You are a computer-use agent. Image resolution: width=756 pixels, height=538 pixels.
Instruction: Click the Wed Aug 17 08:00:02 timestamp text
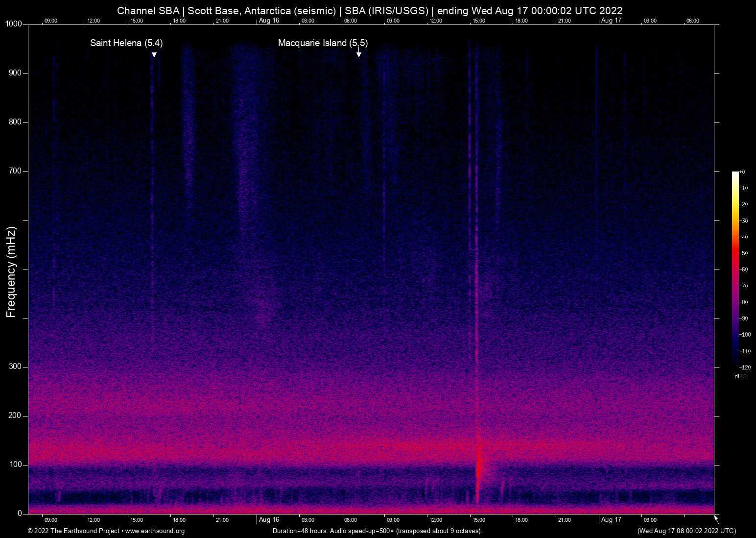tap(686, 531)
